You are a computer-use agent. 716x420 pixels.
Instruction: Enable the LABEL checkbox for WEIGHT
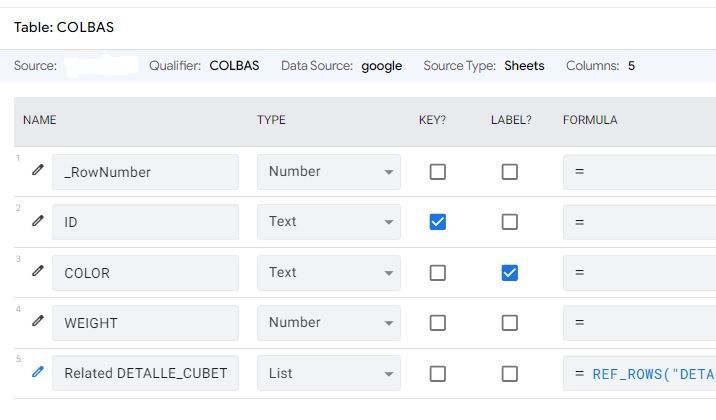pos(510,323)
